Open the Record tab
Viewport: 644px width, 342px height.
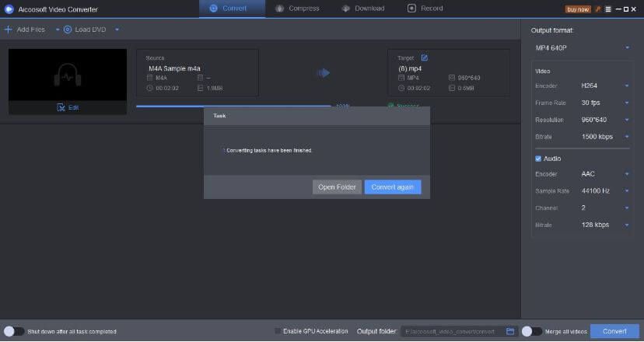425,9
